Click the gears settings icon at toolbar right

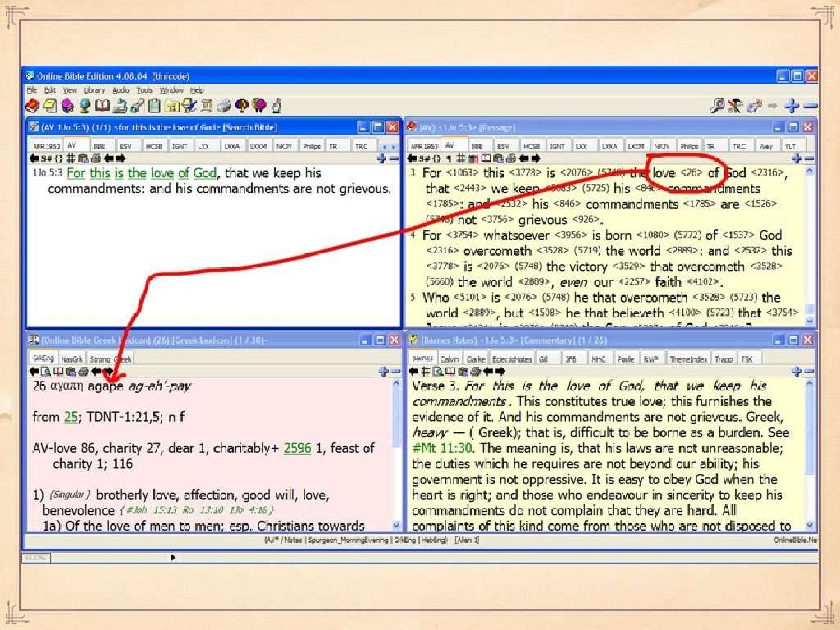click(x=755, y=106)
